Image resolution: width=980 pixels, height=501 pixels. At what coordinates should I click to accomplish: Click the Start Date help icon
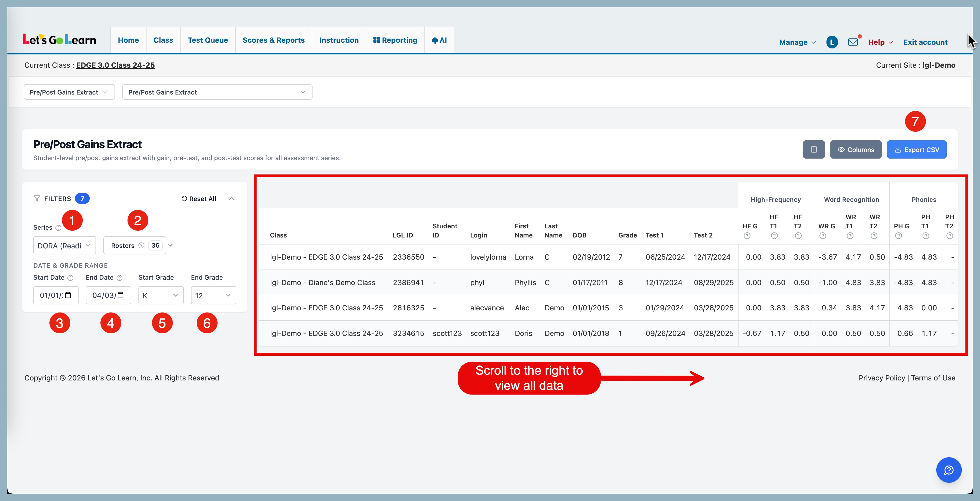coord(70,278)
